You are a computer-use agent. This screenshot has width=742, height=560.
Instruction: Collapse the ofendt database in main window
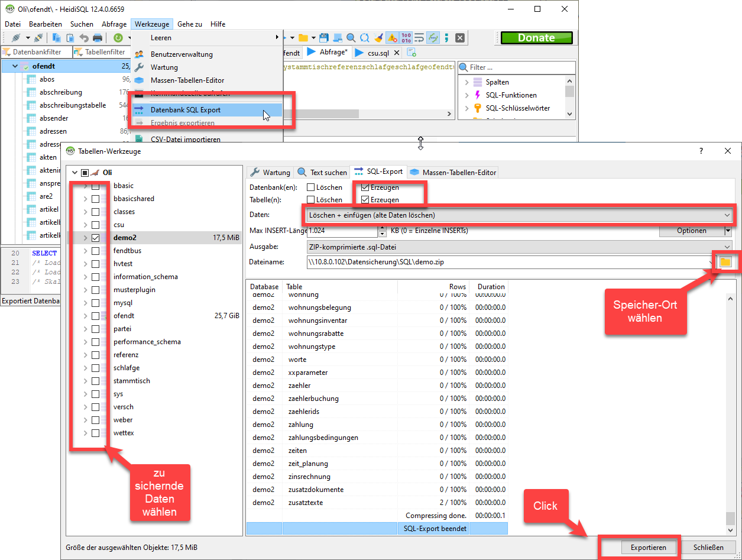coord(15,66)
